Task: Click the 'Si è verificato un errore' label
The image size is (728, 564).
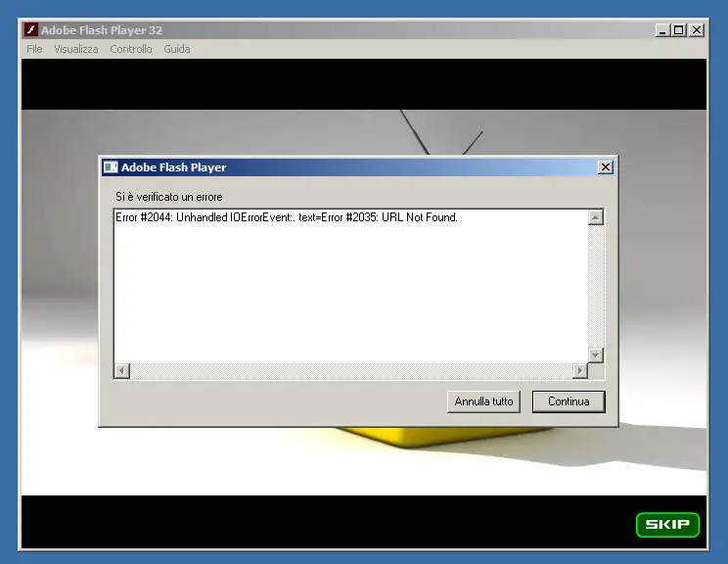Action: (169, 197)
